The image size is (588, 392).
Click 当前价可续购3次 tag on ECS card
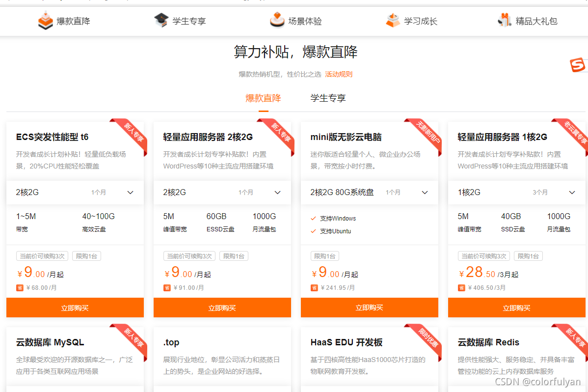pyautogui.click(x=42, y=256)
